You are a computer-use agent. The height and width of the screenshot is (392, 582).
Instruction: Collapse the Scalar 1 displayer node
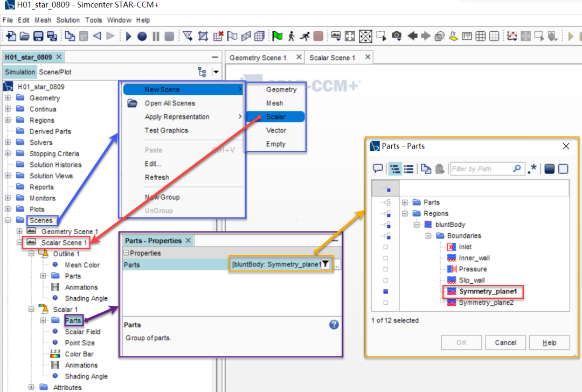tap(32, 309)
